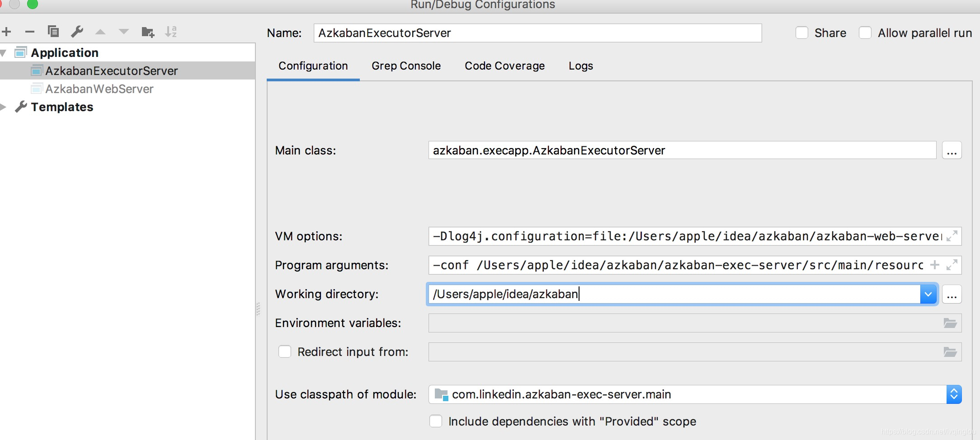Enable the Share checkbox
The image size is (980, 440).
[802, 33]
